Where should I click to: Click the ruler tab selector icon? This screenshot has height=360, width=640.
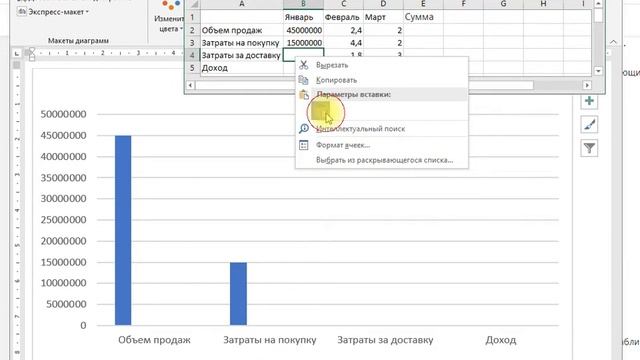point(16,53)
